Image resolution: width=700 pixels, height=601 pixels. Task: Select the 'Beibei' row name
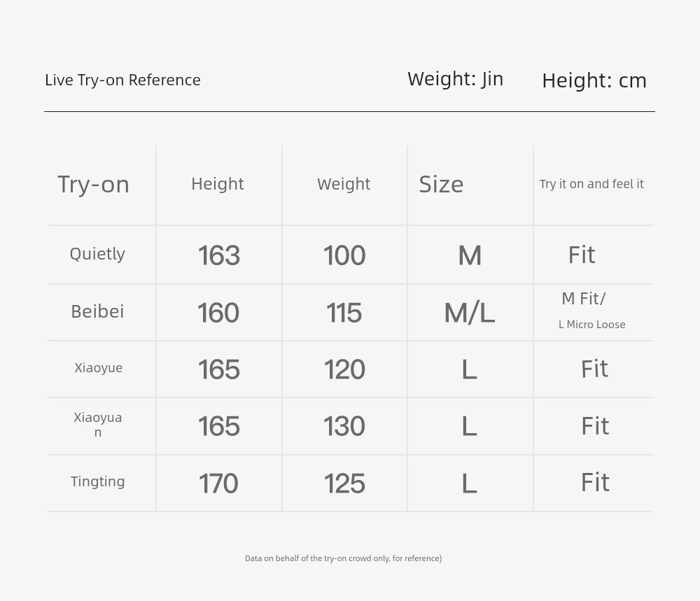click(x=97, y=311)
